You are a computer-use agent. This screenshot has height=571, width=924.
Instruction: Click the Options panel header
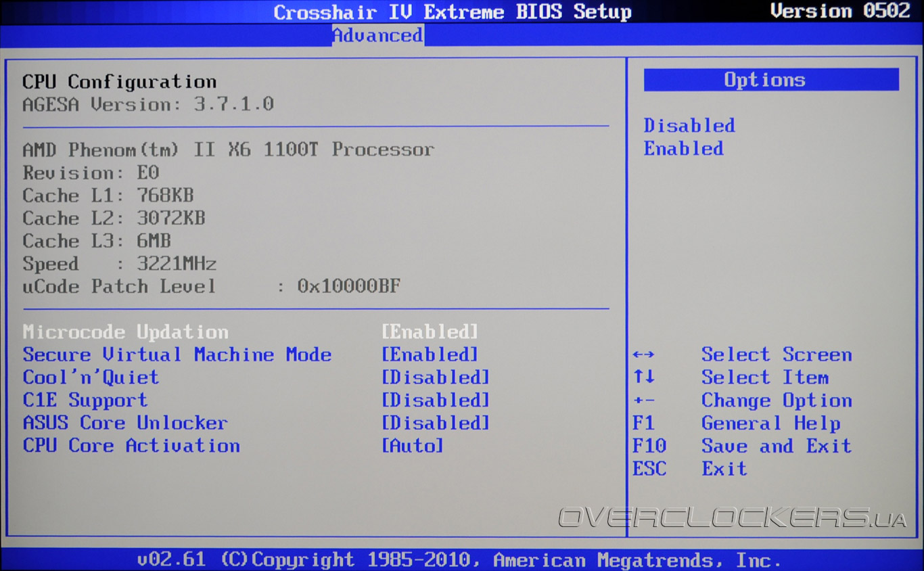[x=771, y=80]
